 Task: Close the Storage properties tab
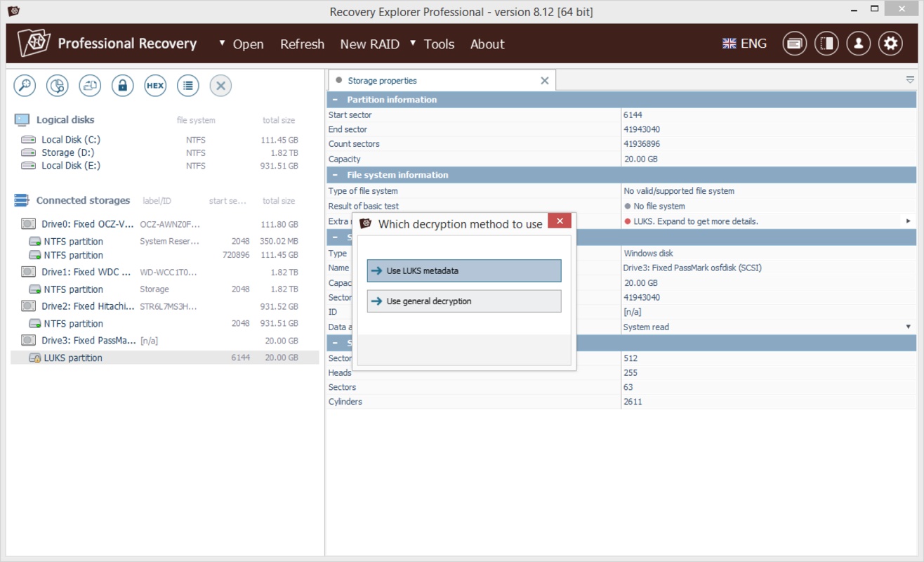[x=544, y=81]
